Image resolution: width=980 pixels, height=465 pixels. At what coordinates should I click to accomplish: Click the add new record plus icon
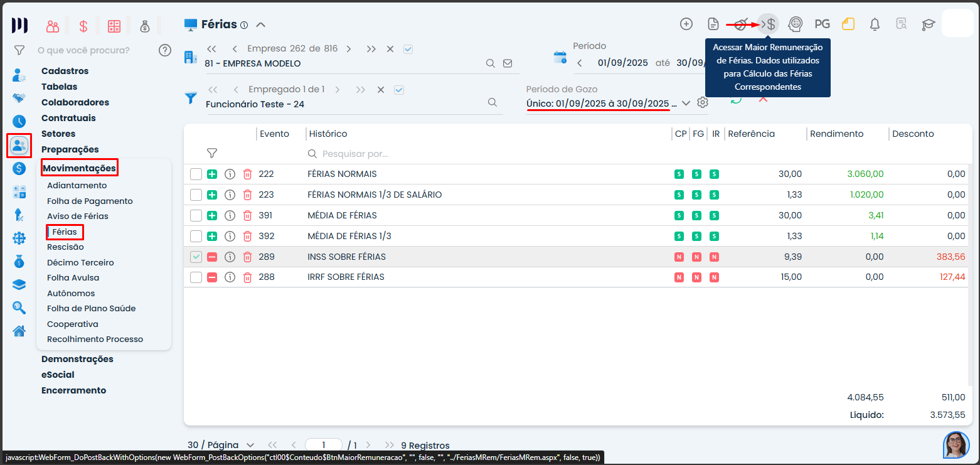point(686,24)
